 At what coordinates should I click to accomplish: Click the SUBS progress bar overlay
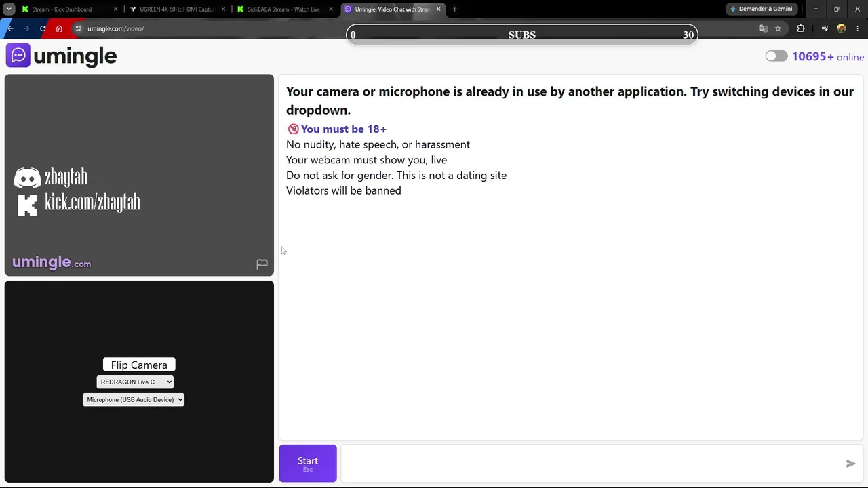[x=522, y=35]
